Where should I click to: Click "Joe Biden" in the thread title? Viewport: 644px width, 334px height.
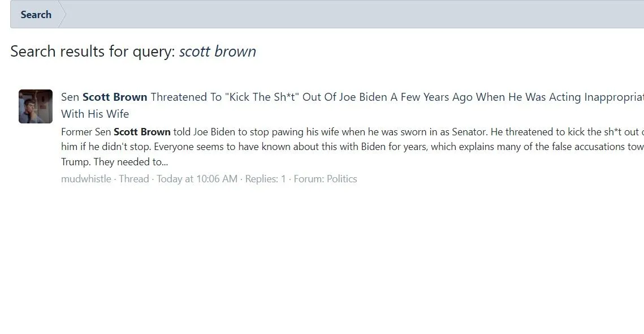365,97
